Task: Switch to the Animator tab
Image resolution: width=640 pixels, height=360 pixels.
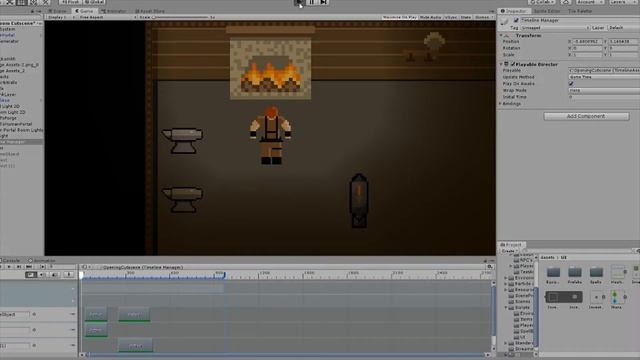Action: [113, 11]
